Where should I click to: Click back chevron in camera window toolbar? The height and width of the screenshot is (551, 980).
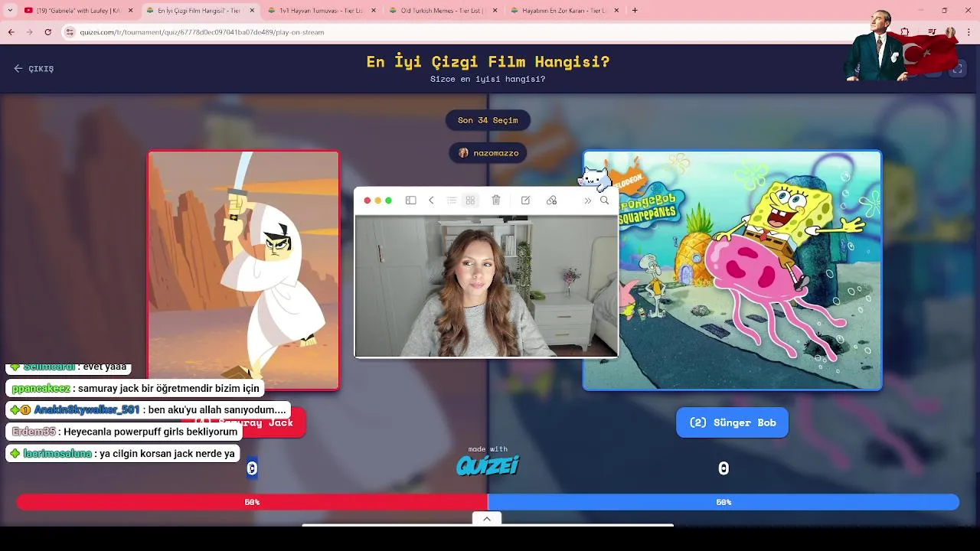coord(431,201)
